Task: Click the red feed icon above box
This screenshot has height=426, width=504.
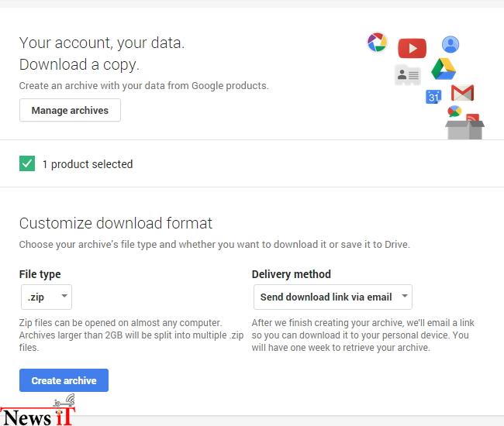Action: (473, 118)
